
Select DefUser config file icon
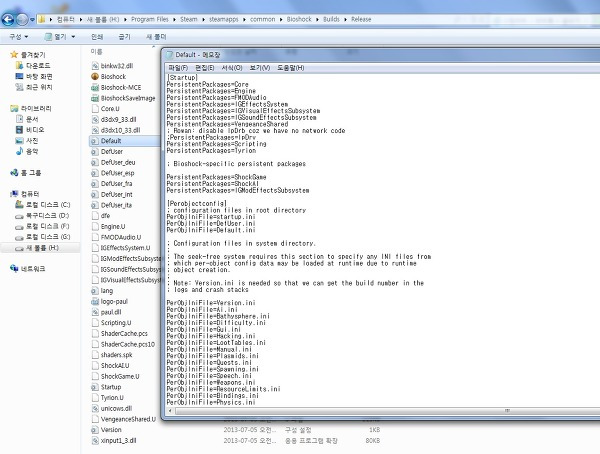(95, 152)
